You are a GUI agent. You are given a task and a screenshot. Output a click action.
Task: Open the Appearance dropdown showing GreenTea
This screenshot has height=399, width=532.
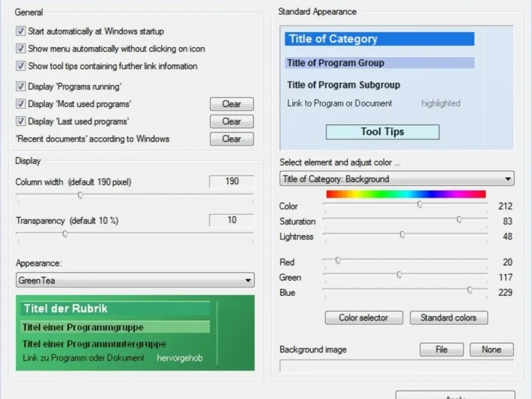click(135, 280)
